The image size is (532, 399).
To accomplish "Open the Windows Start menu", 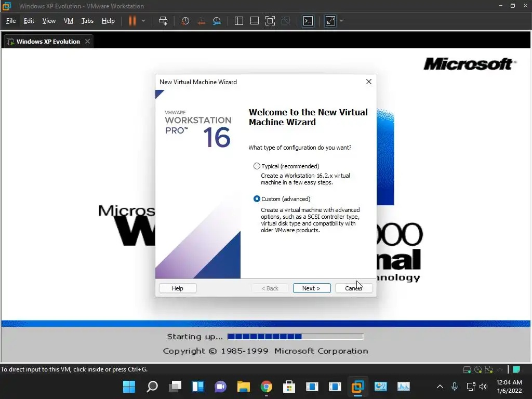I will [129, 387].
